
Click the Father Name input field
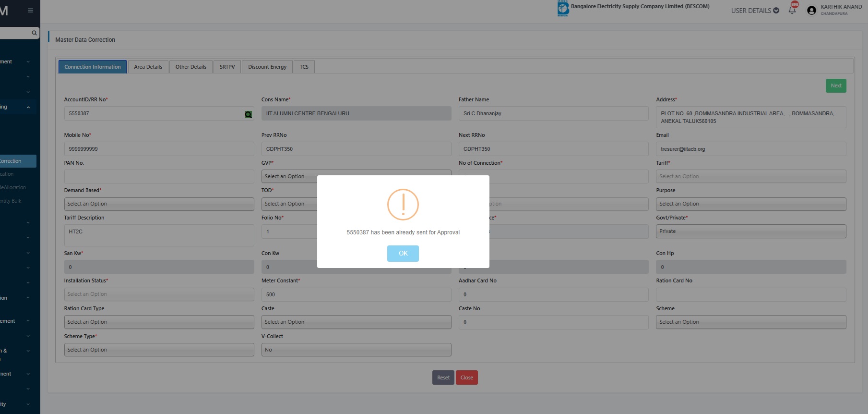tap(553, 113)
